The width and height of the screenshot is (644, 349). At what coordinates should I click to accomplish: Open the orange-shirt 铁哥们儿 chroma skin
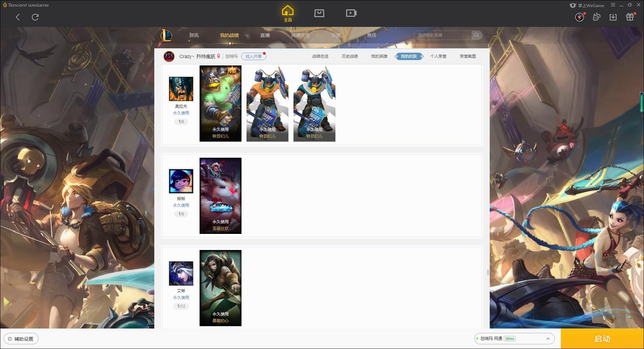click(x=267, y=103)
